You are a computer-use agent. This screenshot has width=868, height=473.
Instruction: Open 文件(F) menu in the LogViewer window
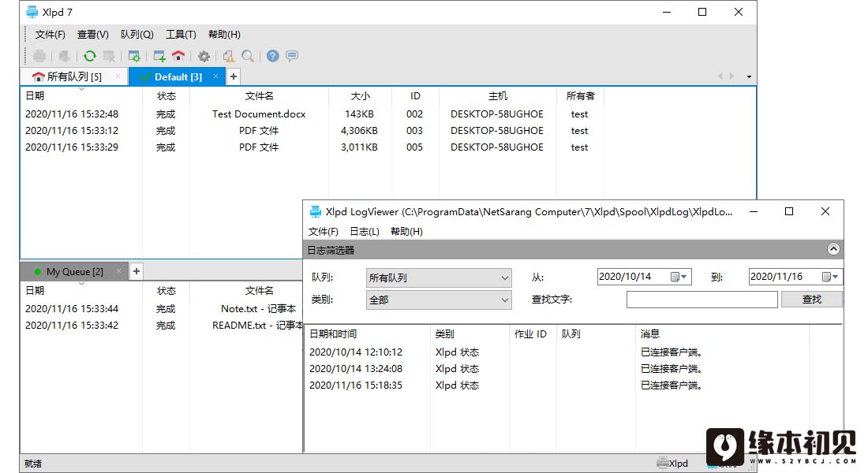[324, 231]
